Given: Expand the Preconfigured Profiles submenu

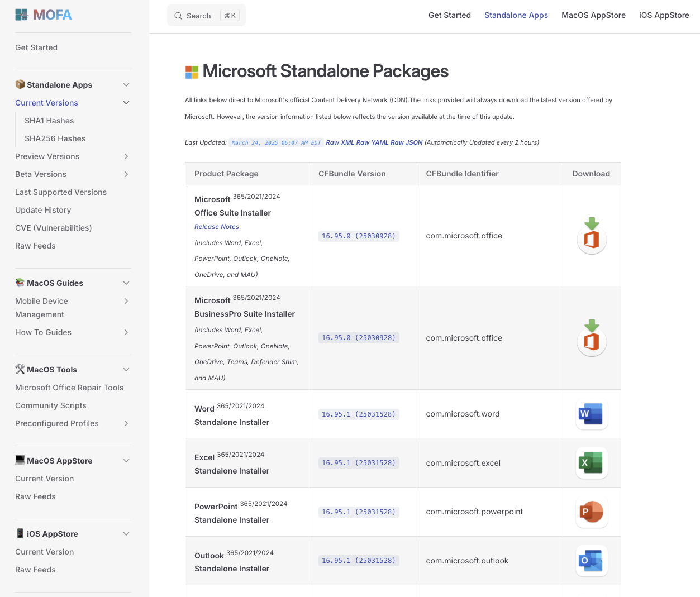Looking at the screenshot, I should pos(126,423).
